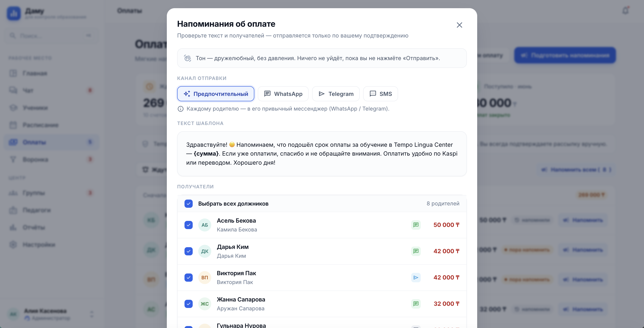Click the WhatsApp icon for Жанна Сапарова
Viewport: 644px width, 328px height.
(416, 304)
